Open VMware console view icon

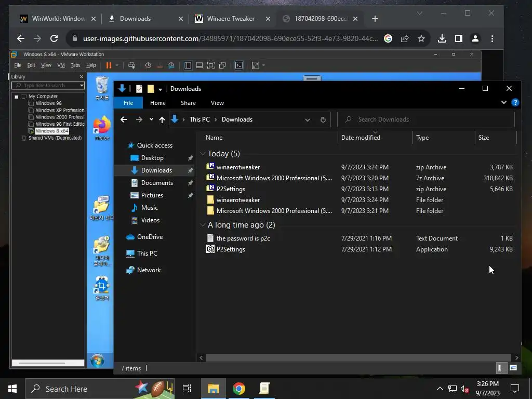coord(239,65)
